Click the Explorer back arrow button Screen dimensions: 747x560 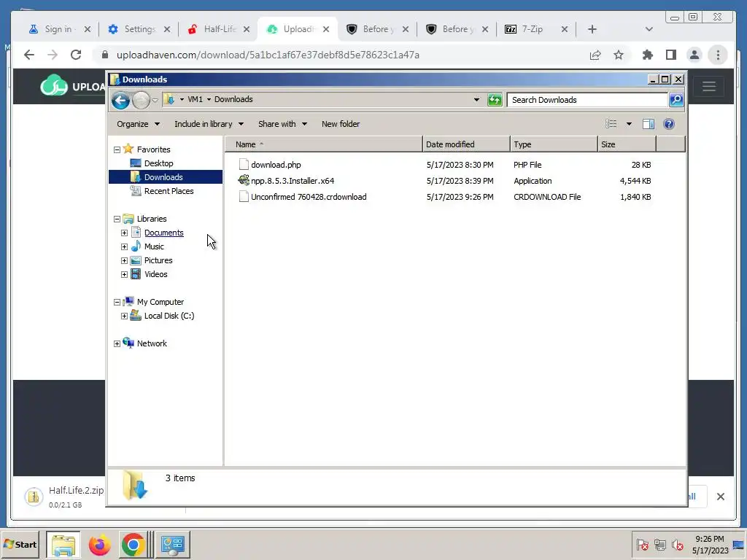(120, 100)
